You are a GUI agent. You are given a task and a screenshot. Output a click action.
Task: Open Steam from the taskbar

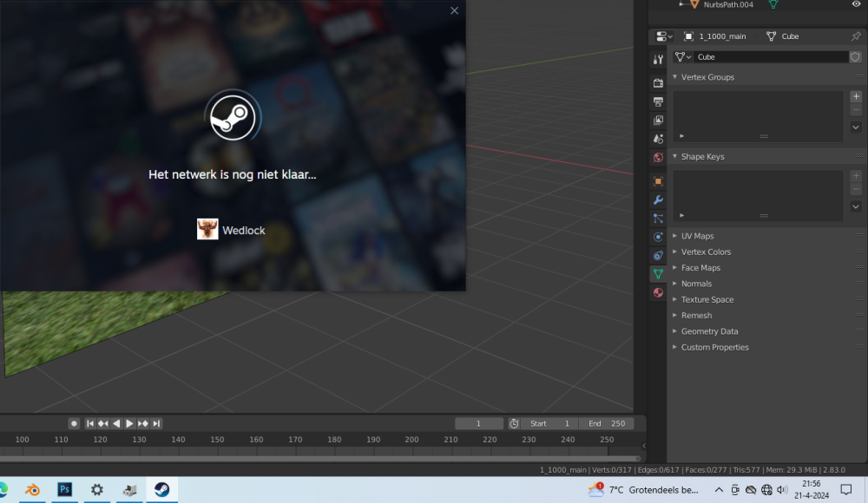(x=161, y=490)
